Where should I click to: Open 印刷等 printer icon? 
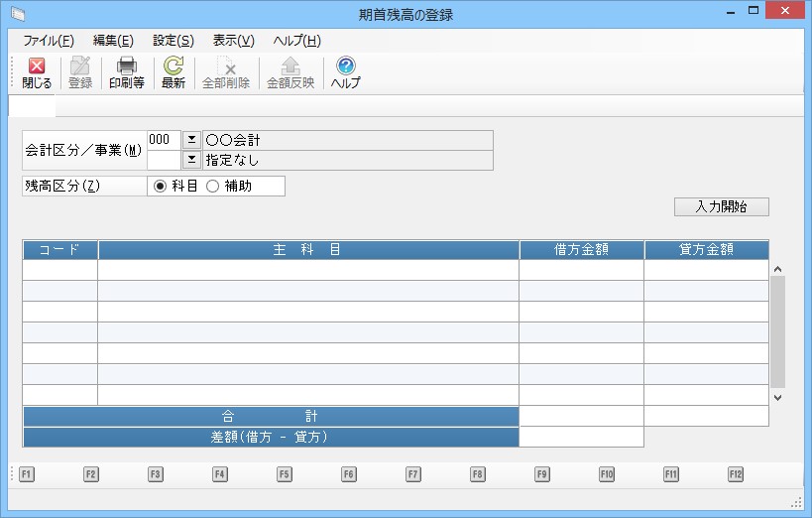pos(127,67)
